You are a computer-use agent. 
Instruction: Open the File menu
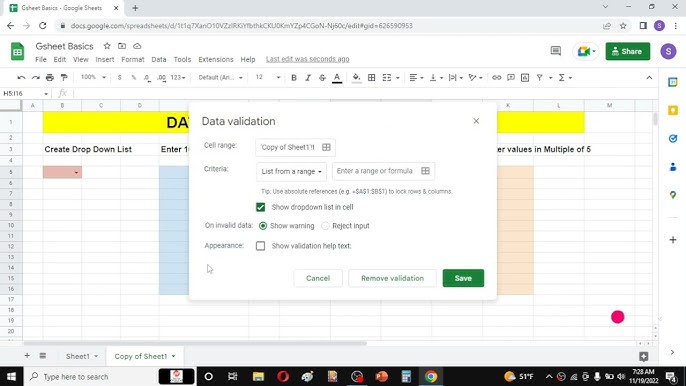click(41, 59)
